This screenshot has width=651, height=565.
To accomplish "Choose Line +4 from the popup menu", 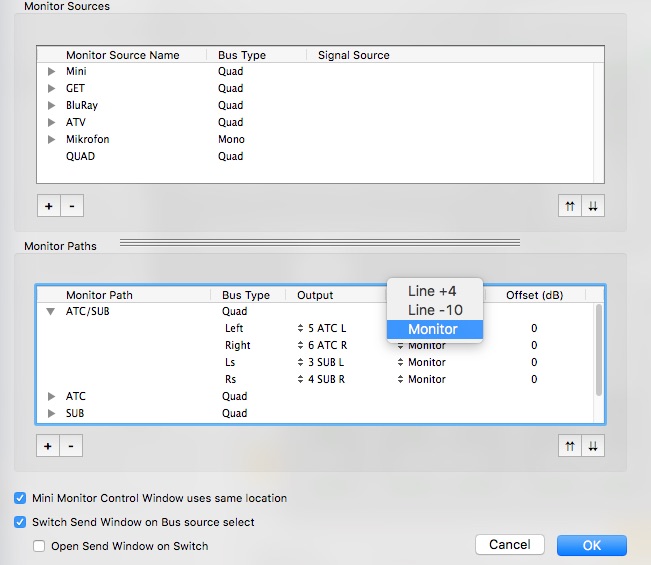I will click(x=435, y=291).
